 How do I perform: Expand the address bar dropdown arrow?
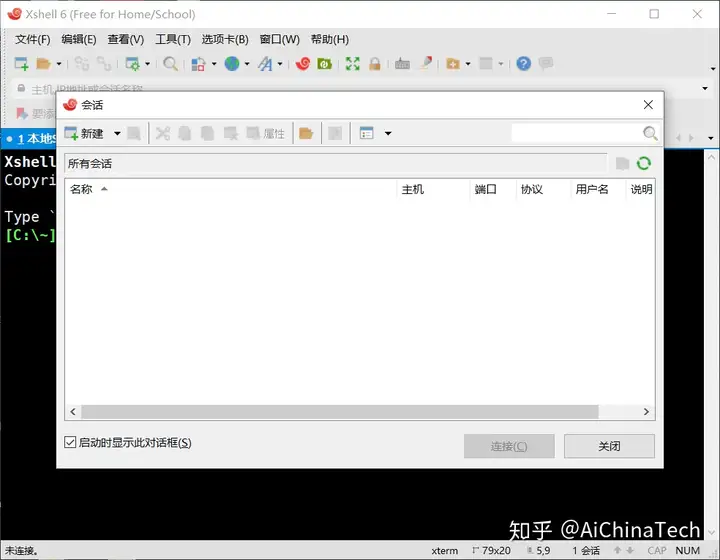click(x=705, y=88)
